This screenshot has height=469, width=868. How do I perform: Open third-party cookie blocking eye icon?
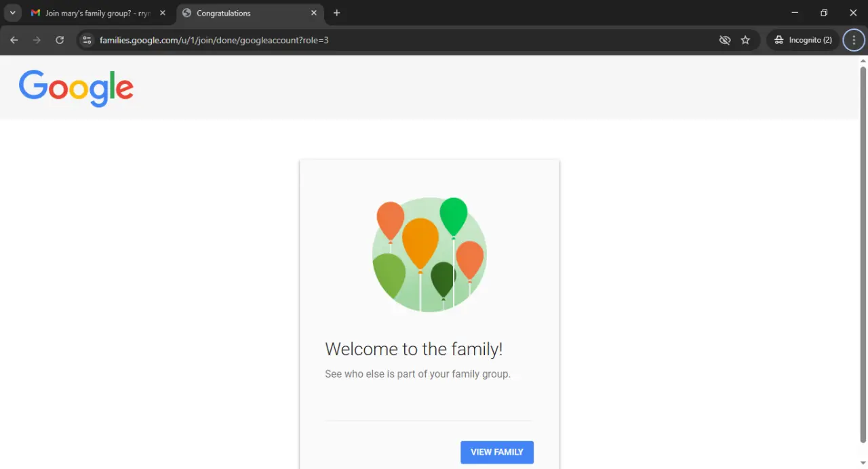point(725,40)
